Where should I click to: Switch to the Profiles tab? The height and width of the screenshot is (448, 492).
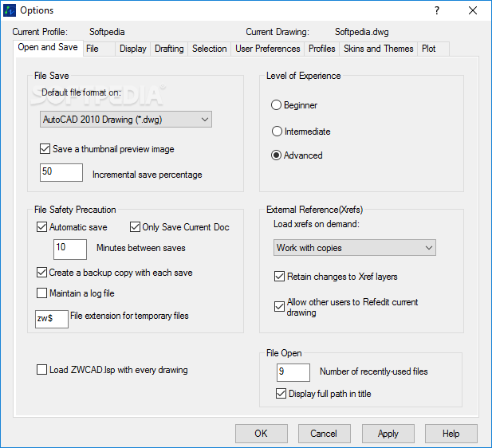click(322, 49)
